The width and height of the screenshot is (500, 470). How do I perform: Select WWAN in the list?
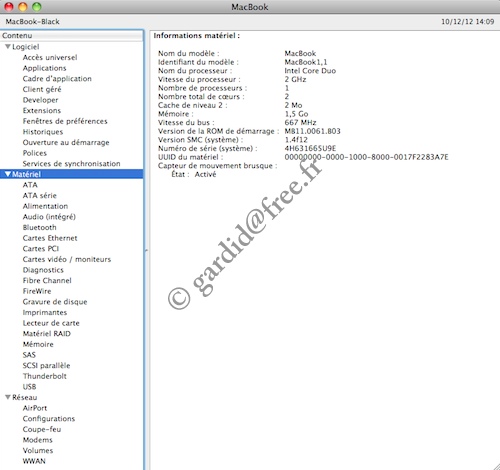click(34, 461)
